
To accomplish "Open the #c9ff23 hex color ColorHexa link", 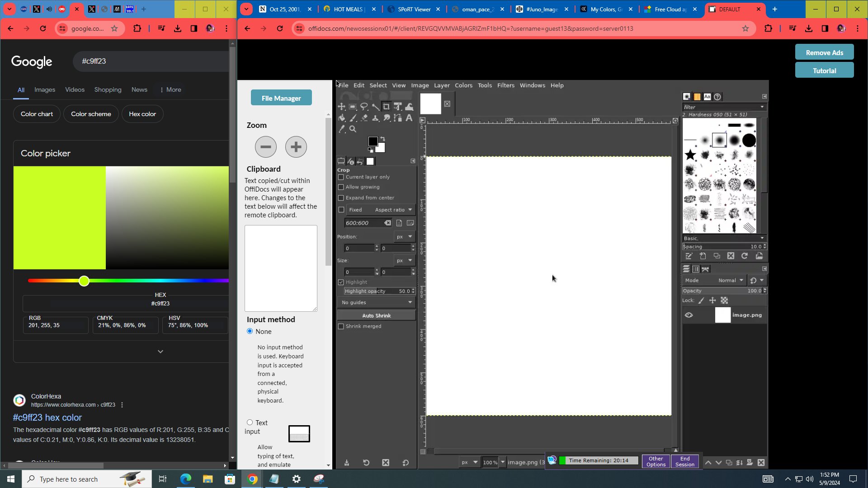I will click(47, 418).
